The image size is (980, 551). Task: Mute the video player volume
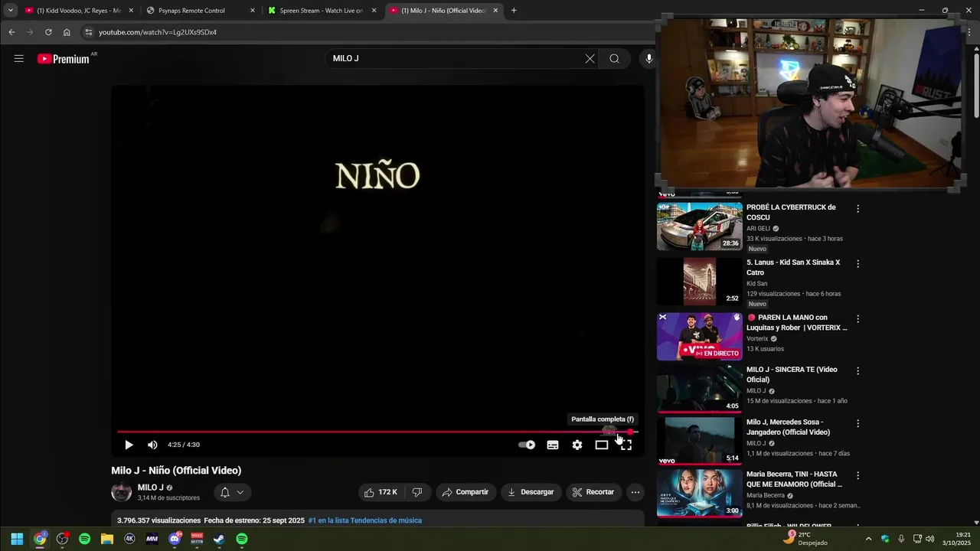tap(152, 445)
